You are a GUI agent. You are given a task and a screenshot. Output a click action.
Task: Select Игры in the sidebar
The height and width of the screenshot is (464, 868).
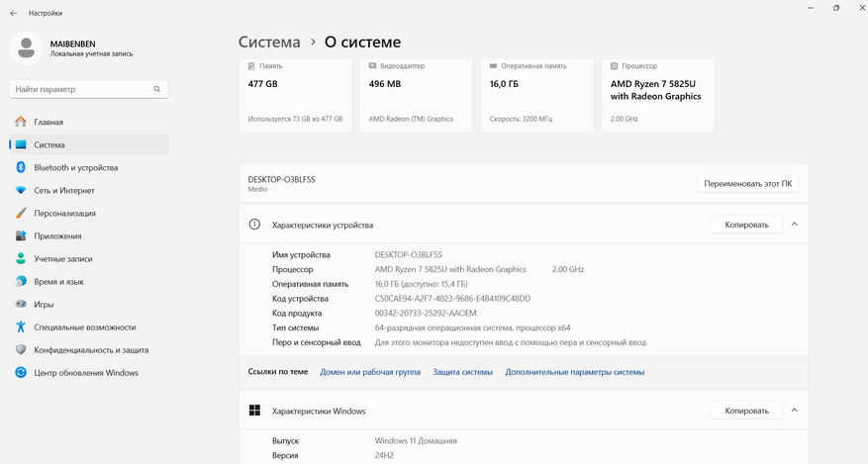[x=44, y=305]
